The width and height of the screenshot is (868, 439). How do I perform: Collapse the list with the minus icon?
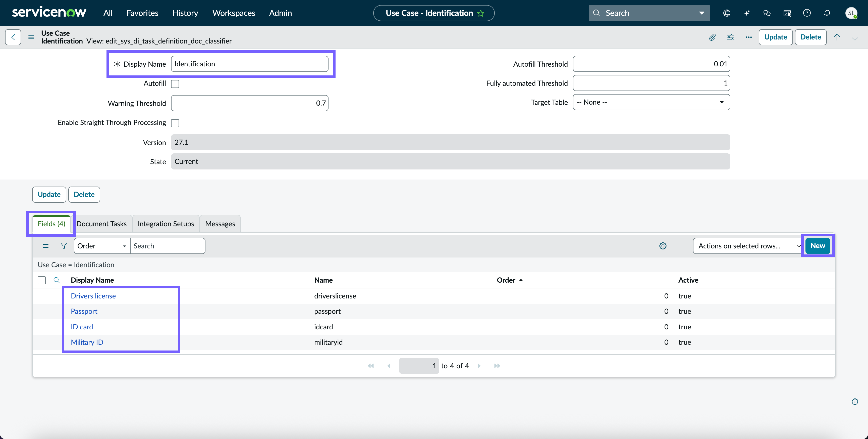tap(683, 246)
